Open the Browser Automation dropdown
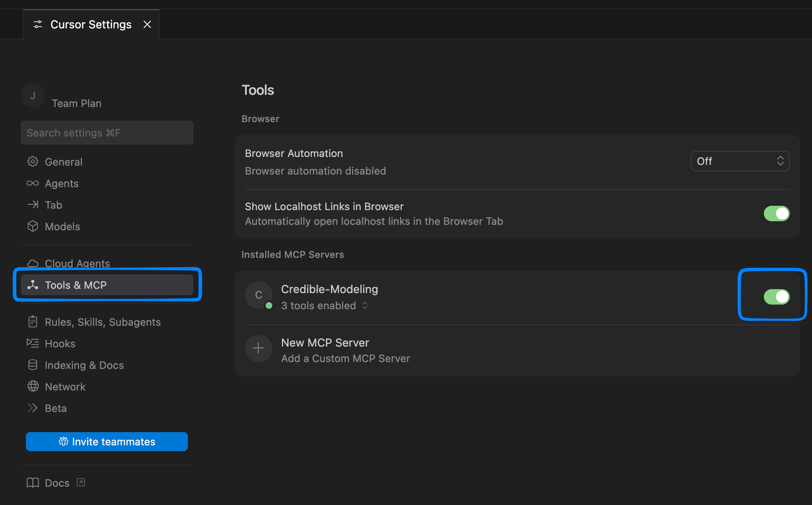 pyautogui.click(x=739, y=161)
